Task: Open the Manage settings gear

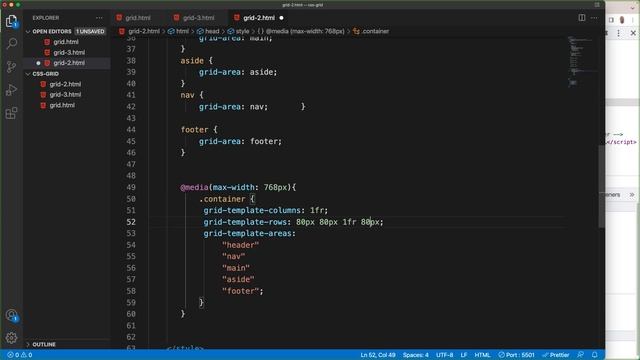Action: (x=11, y=338)
